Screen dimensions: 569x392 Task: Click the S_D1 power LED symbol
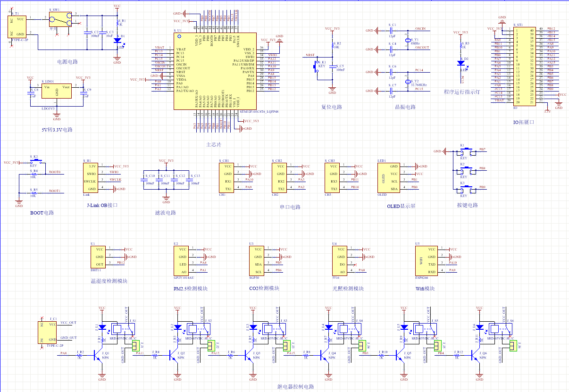[117, 41]
